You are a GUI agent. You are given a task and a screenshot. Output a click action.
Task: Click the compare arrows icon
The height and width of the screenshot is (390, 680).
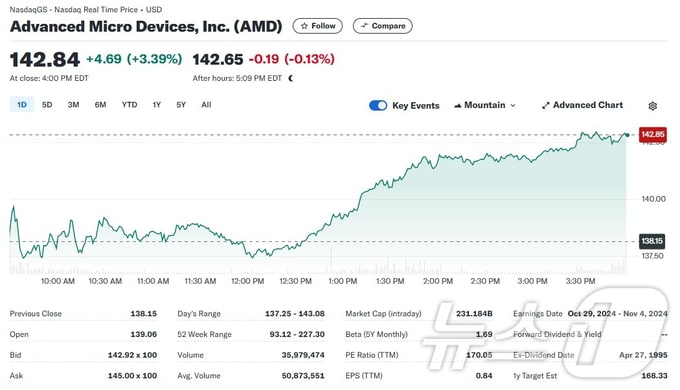(364, 26)
